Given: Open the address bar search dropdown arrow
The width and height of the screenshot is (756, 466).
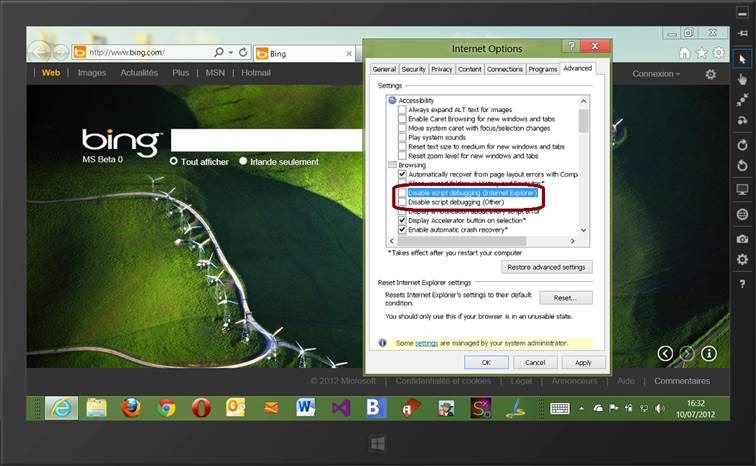Looking at the screenshot, I should (230, 52).
